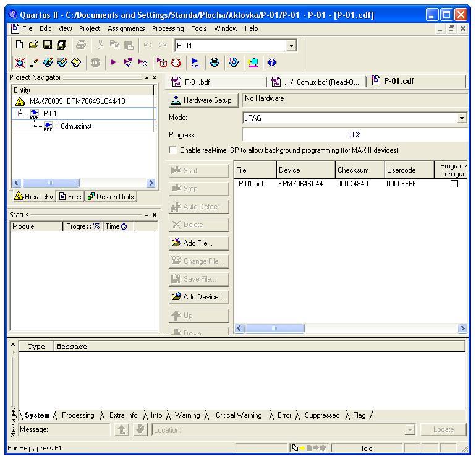476x461 pixels.
Task: Open a file with the Open folder icon
Action: [33, 45]
